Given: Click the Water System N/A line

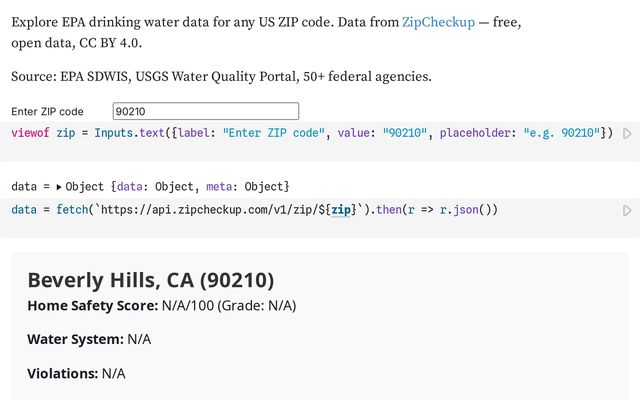Looking at the screenshot, I should click(88, 339).
